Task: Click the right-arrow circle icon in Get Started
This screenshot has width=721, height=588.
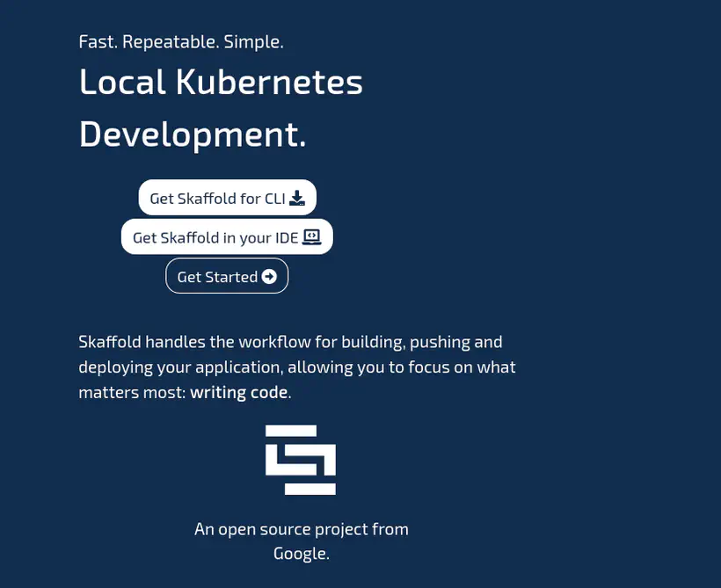Action: pyautogui.click(x=269, y=276)
